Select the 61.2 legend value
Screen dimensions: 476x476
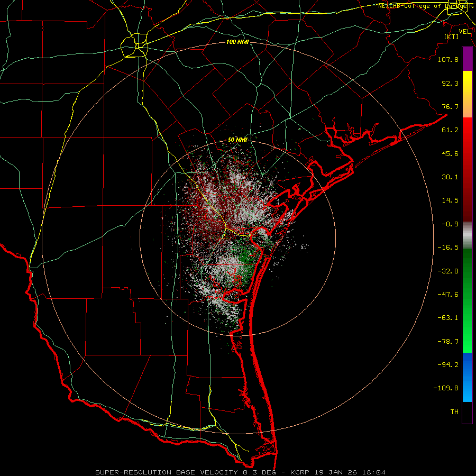pos(450,130)
